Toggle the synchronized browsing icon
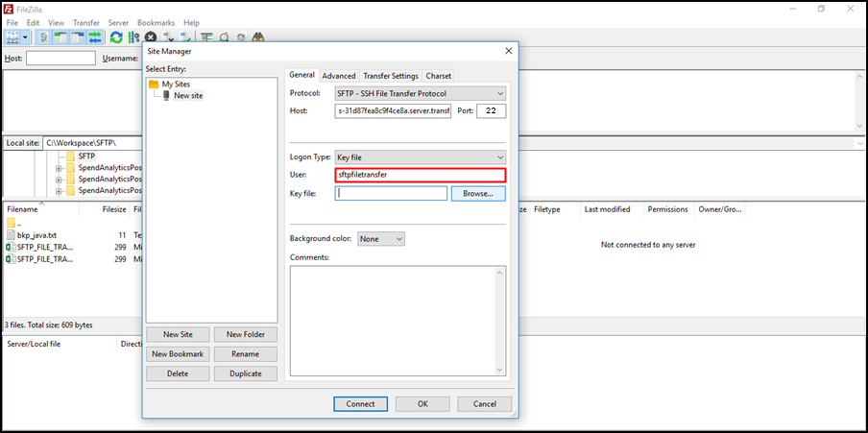Image resolution: width=868 pixels, height=433 pixels. pos(241,37)
